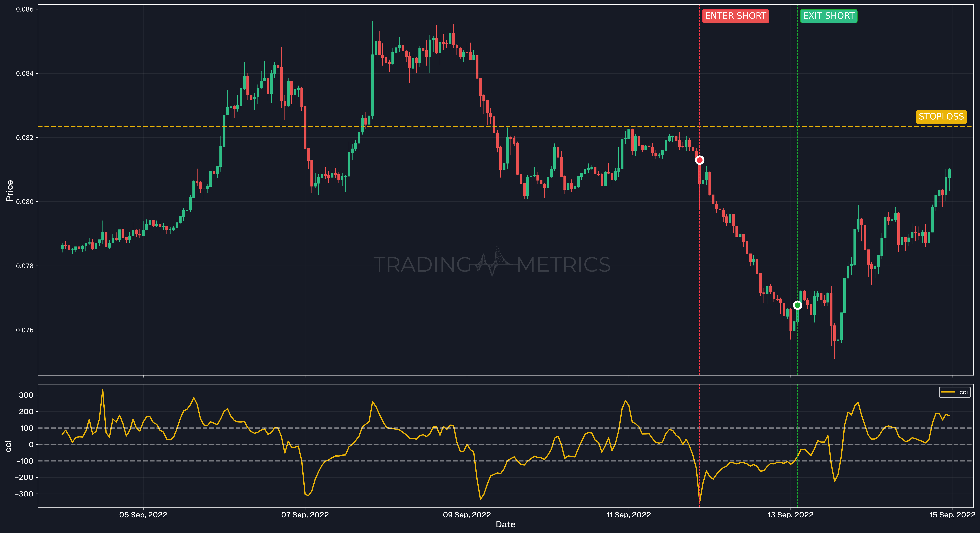The height and width of the screenshot is (533, 980).
Task: Click the 11 Sep, 2022 date label
Action: [x=629, y=515]
